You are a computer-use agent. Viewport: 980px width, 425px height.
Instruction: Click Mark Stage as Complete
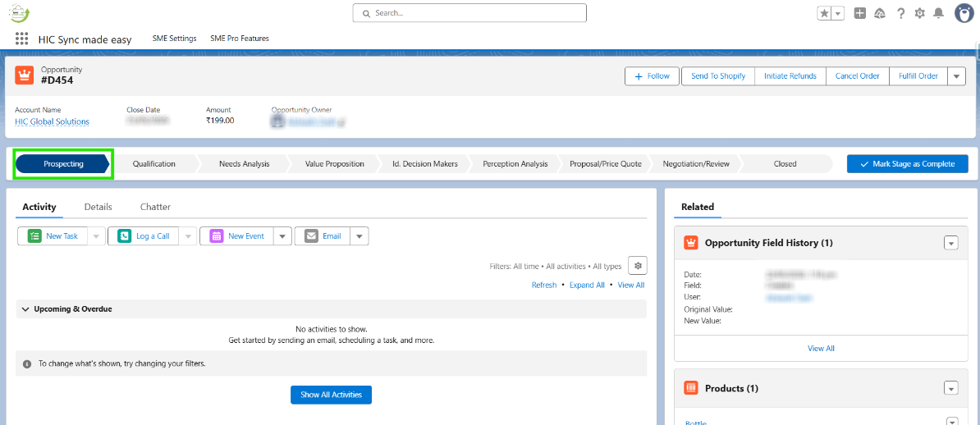tap(908, 164)
